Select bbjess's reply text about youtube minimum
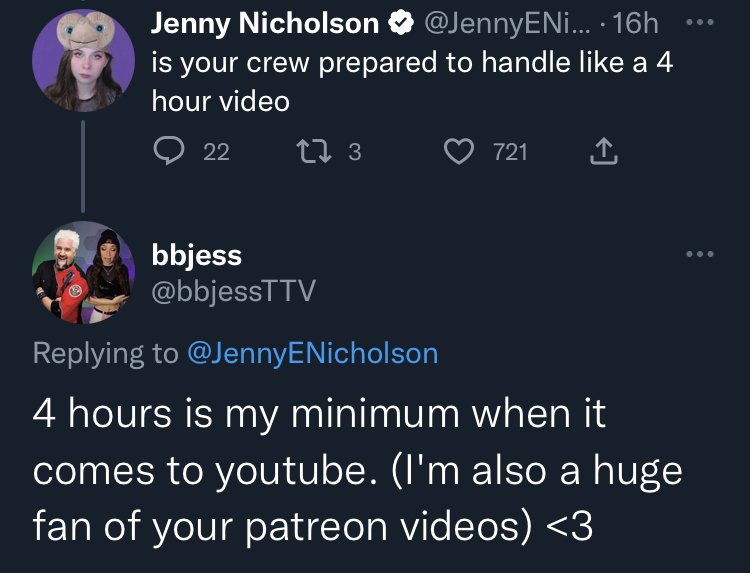The image size is (750, 573). pos(357,470)
